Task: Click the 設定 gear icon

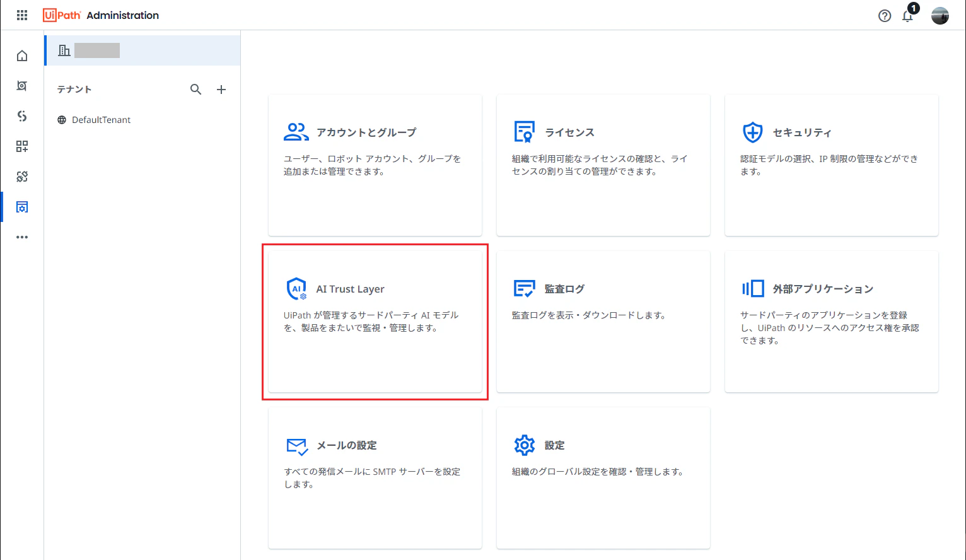Action: pyautogui.click(x=525, y=445)
